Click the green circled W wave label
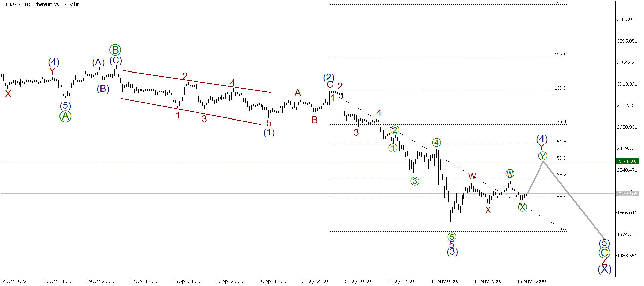This screenshot has width=644, height=286. [510, 174]
